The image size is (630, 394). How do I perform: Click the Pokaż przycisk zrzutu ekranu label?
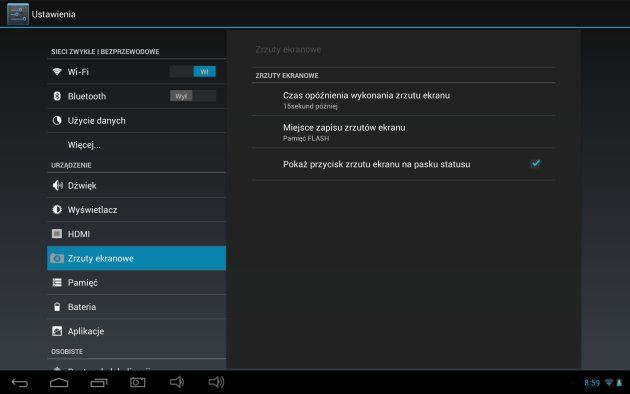[376, 164]
